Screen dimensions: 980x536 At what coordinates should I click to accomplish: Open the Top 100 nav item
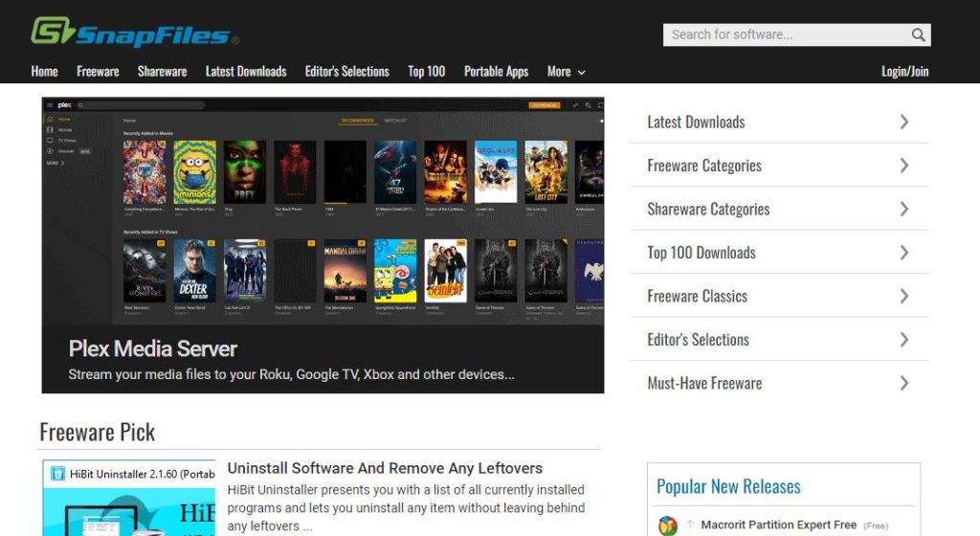[x=426, y=71]
